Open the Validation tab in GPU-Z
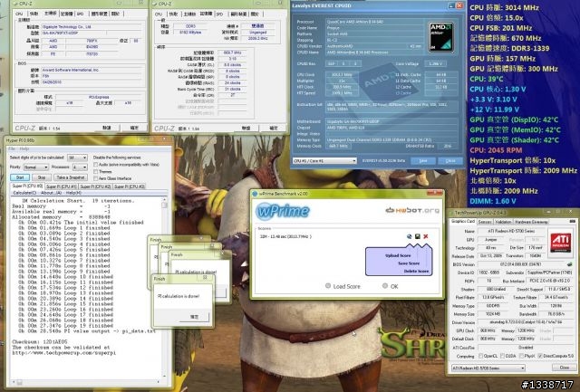Screen dimensions: 580x392 click(x=503, y=222)
